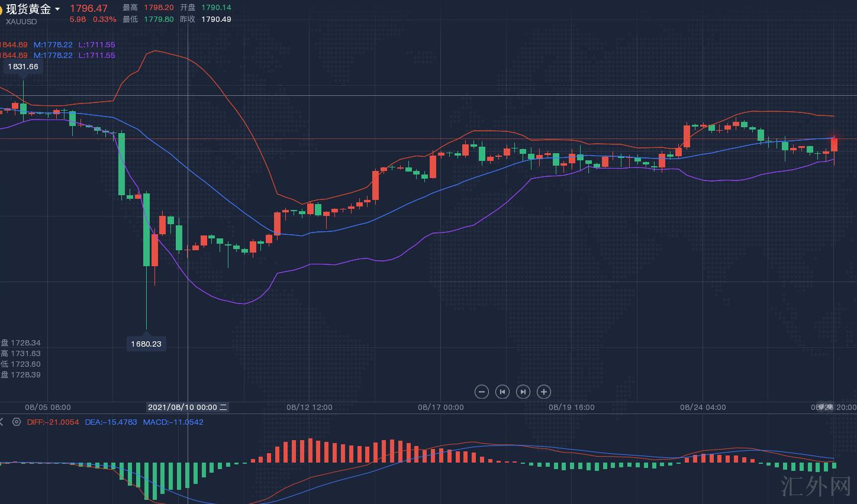This screenshot has width=857, height=504.
Task: Select the MACD:-11.0542 indicator label
Action: pyautogui.click(x=173, y=422)
